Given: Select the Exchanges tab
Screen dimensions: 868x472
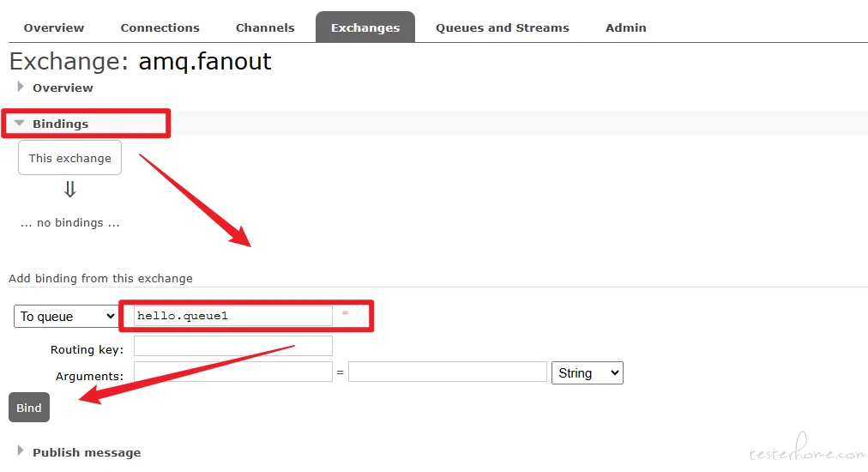Looking at the screenshot, I should (x=365, y=27).
